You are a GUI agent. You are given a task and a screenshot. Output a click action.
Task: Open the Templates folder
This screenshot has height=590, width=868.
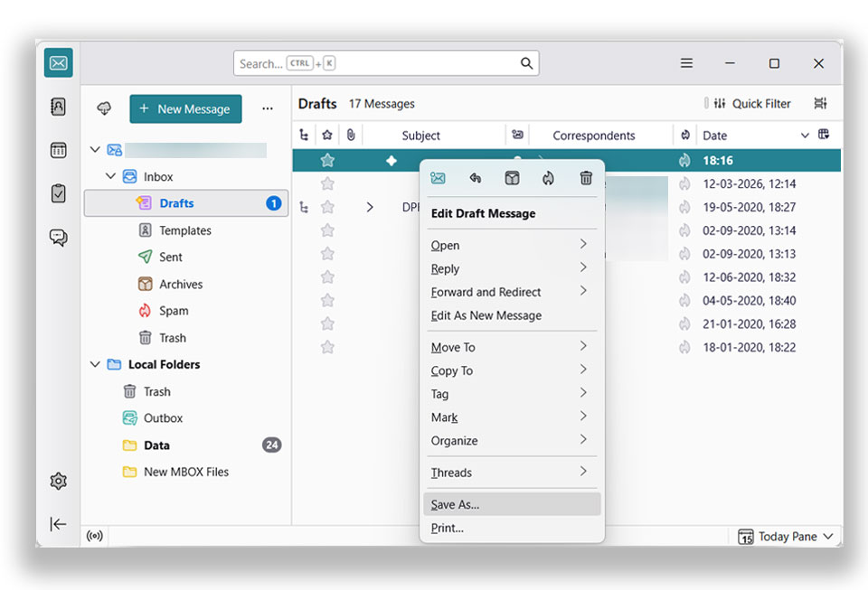tap(186, 230)
